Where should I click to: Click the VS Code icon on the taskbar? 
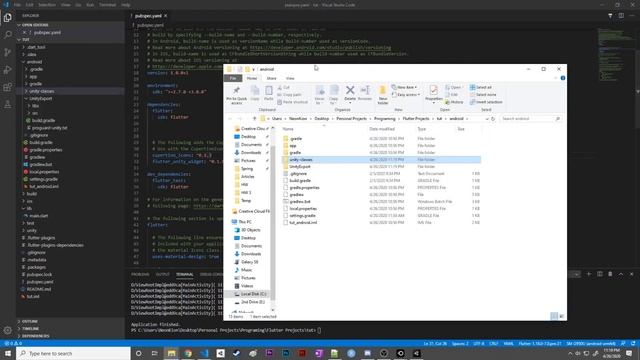(x=204, y=353)
